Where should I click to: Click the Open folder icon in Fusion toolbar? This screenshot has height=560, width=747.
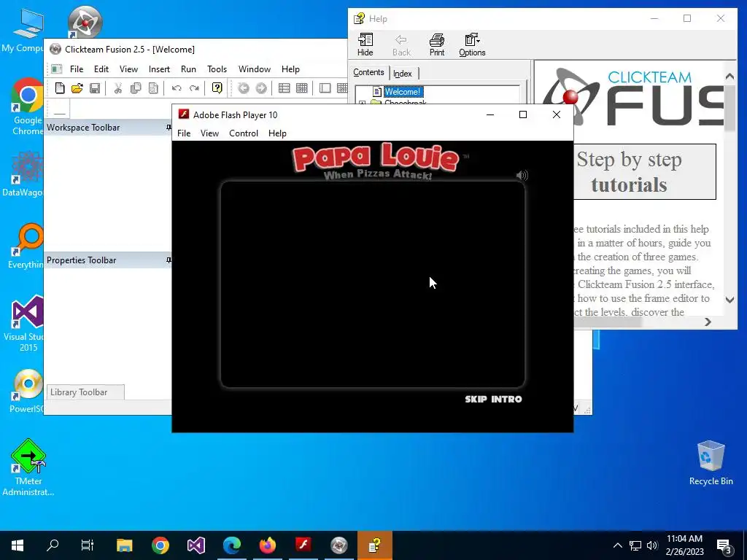click(x=77, y=88)
